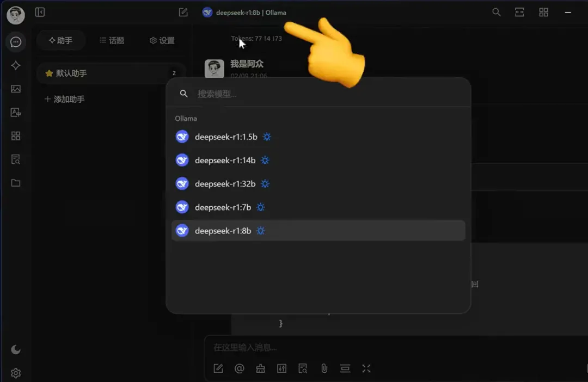Open the top bar grid apps icon
Screen dimensions: 588x382
tap(543, 13)
